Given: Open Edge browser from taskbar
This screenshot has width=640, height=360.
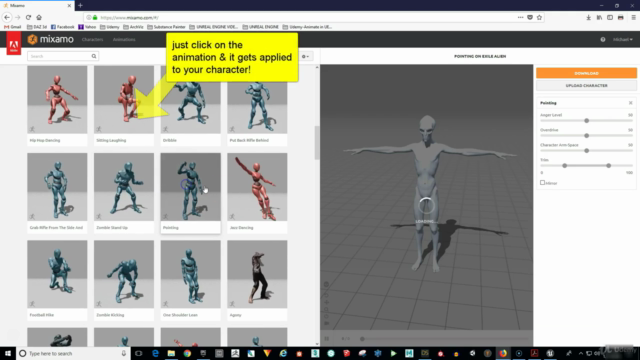Looking at the screenshot, I should click(x=155, y=353).
